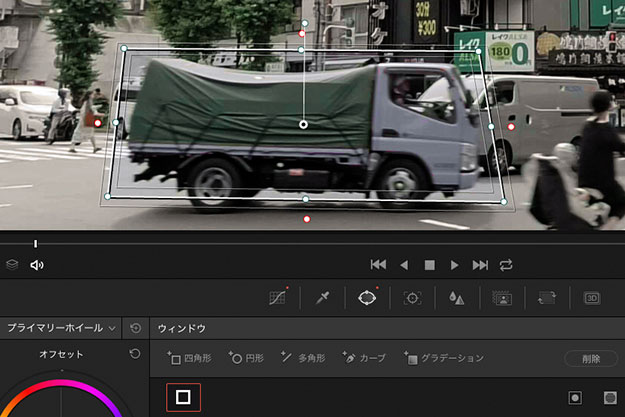Open the Key palette icon
This screenshot has height=417, width=625.
tap(501, 298)
